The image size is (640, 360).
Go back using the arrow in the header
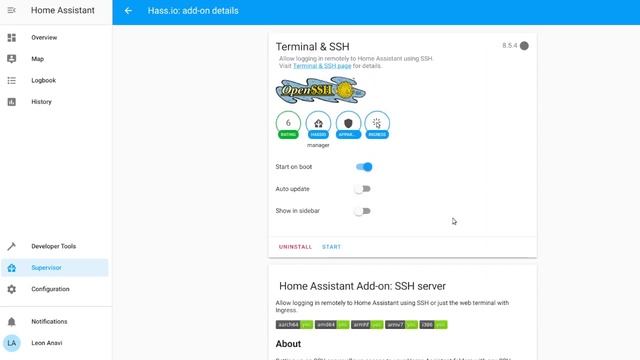pyautogui.click(x=128, y=11)
